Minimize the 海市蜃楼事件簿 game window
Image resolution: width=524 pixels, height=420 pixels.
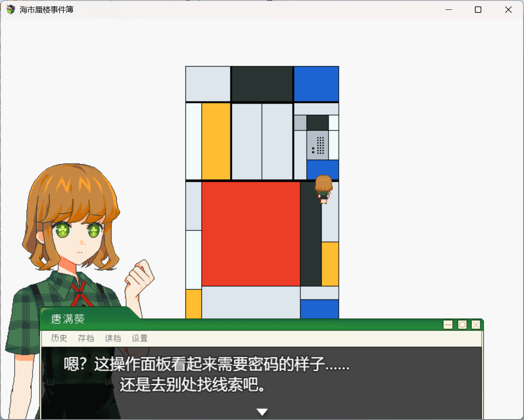tap(448, 9)
